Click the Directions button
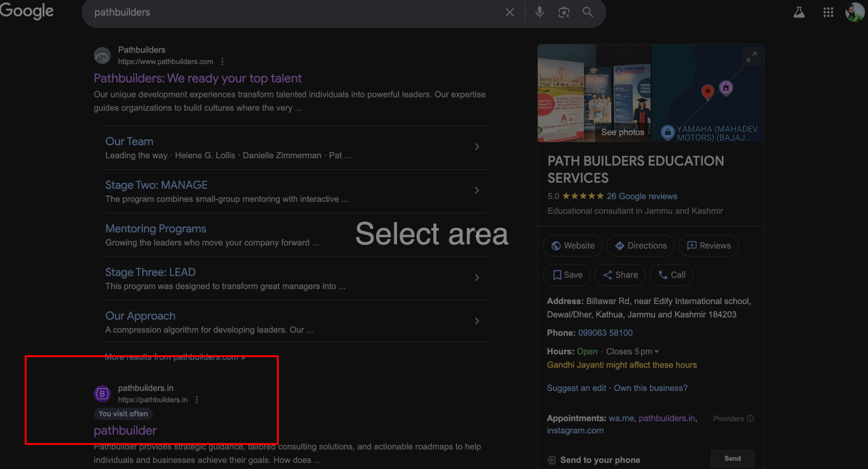 (640, 245)
